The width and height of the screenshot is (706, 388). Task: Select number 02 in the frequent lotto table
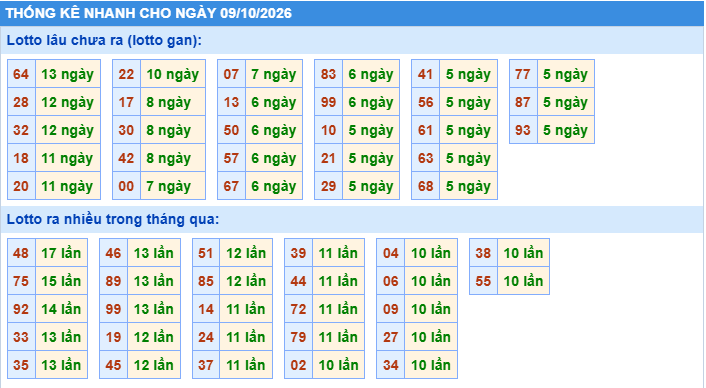click(x=299, y=364)
